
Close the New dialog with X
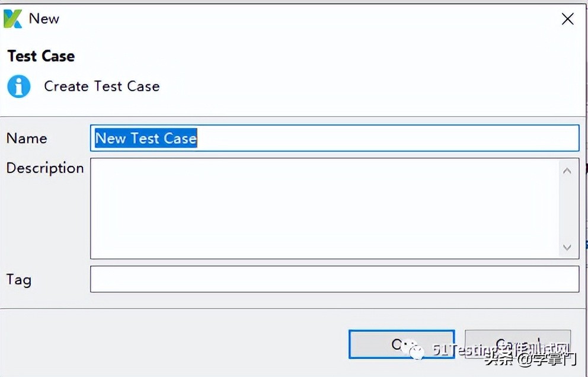click(567, 20)
